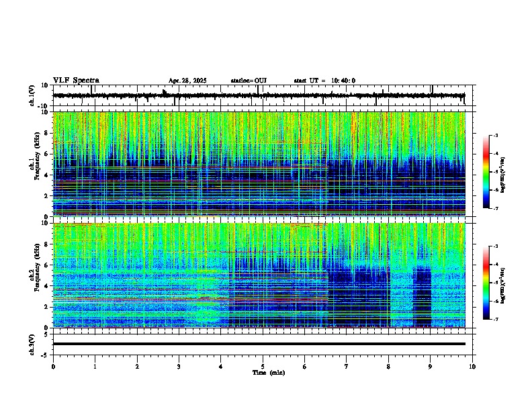
Task: Click time axis tick label "2"
Action: coord(137,367)
